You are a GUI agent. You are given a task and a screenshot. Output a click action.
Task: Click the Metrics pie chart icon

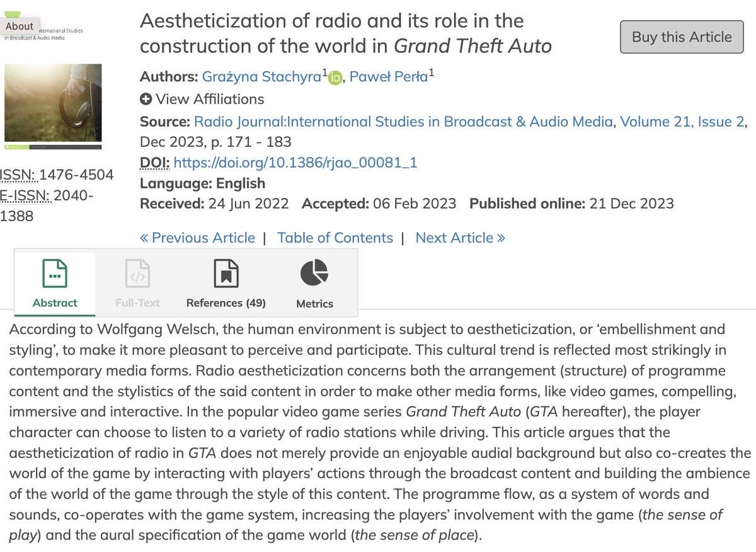[314, 272]
